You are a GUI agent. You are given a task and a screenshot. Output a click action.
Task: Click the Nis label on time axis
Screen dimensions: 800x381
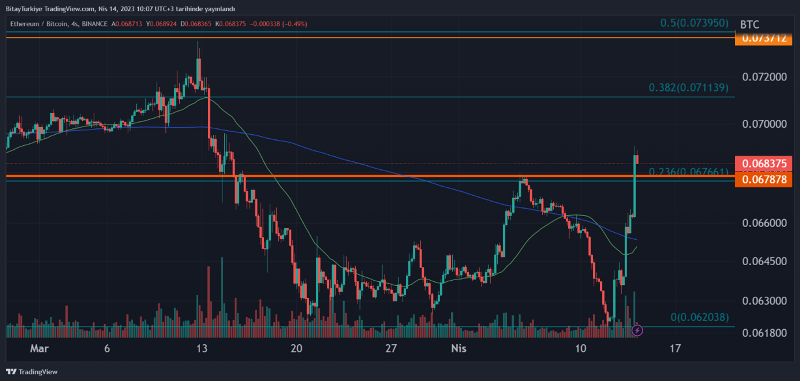pos(458,349)
